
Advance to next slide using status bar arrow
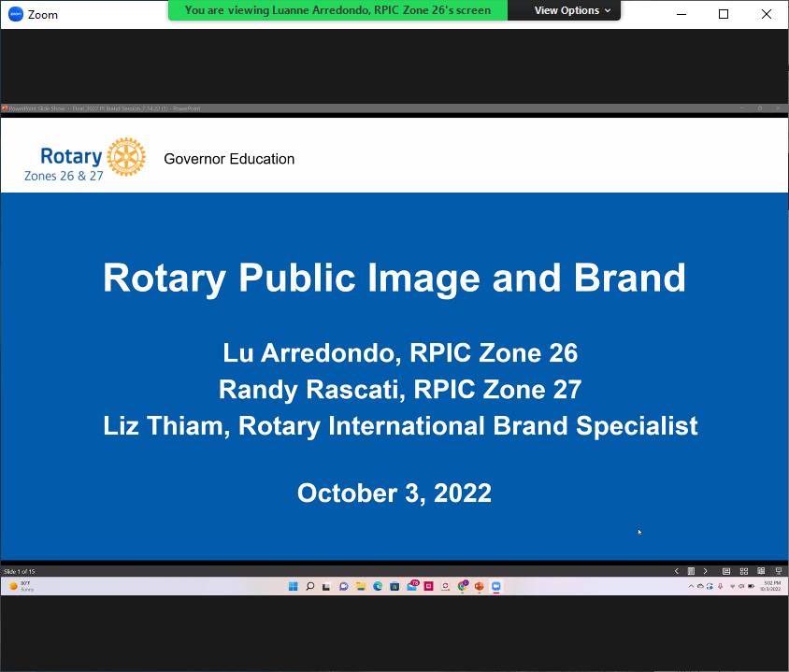(705, 571)
